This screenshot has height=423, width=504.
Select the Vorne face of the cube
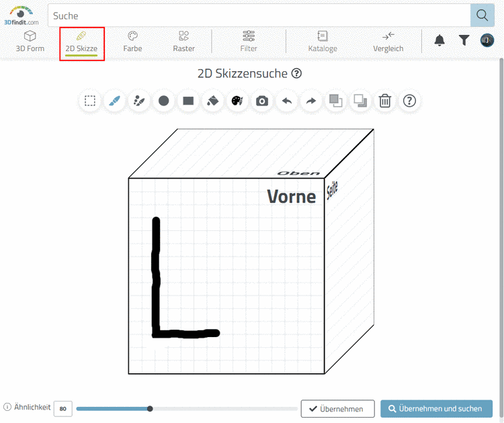click(x=226, y=276)
